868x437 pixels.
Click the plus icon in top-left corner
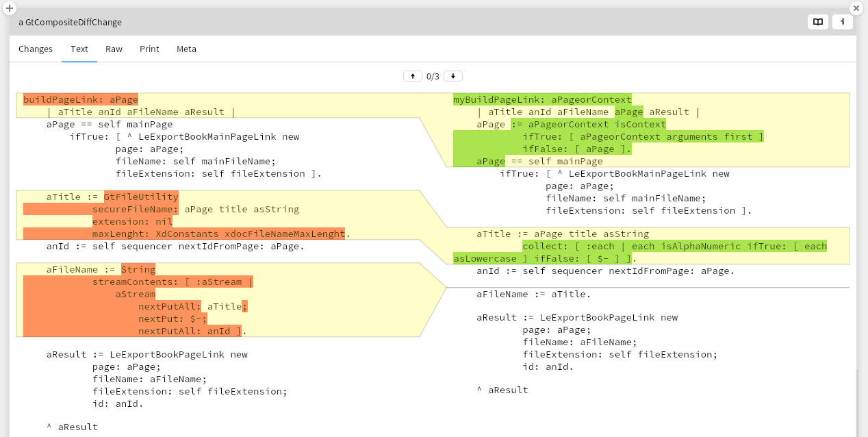coord(10,8)
